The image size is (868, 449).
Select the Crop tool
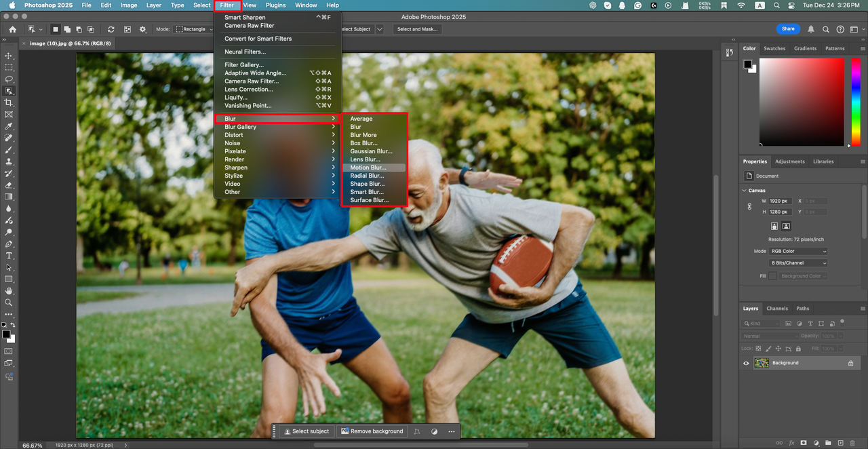point(9,102)
